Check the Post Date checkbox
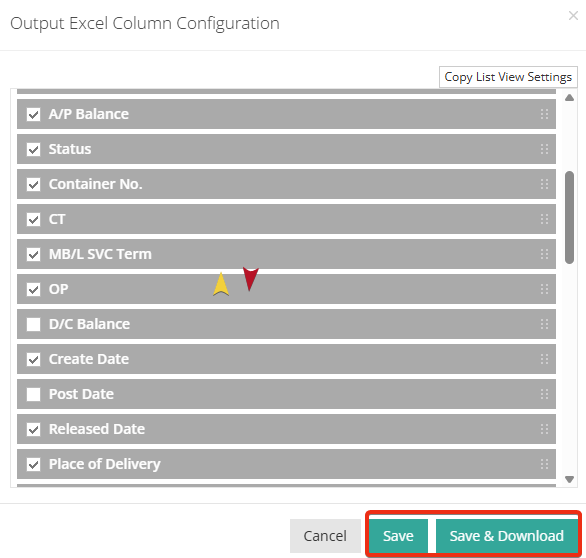Viewport: 586px width, 558px height. click(x=34, y=394)
